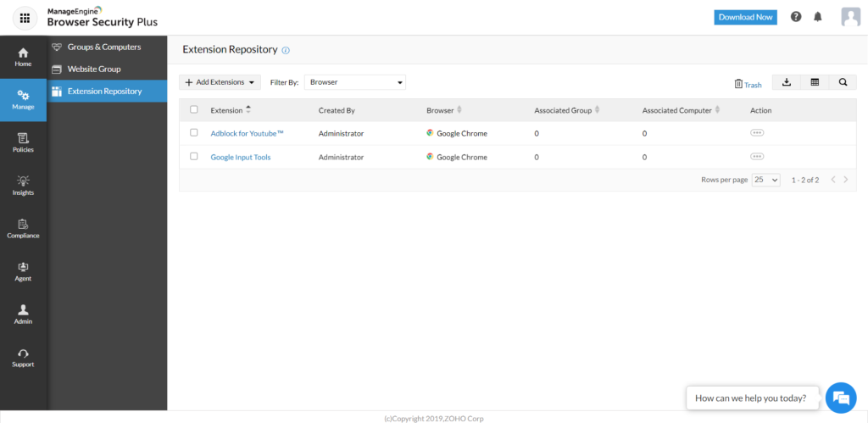Click the export download icon
The width and height of the screenshot is (868, 423).
(x=786, y=82)
